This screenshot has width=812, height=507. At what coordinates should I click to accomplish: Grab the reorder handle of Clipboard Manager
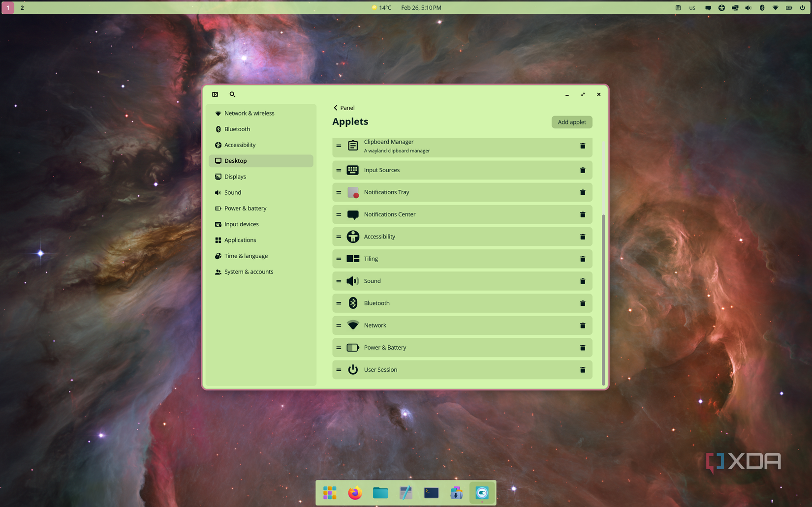tap(339, 146)
